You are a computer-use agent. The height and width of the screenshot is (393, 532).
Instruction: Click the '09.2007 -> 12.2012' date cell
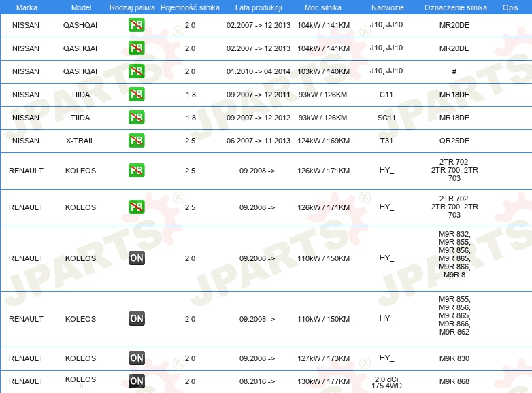259,118
